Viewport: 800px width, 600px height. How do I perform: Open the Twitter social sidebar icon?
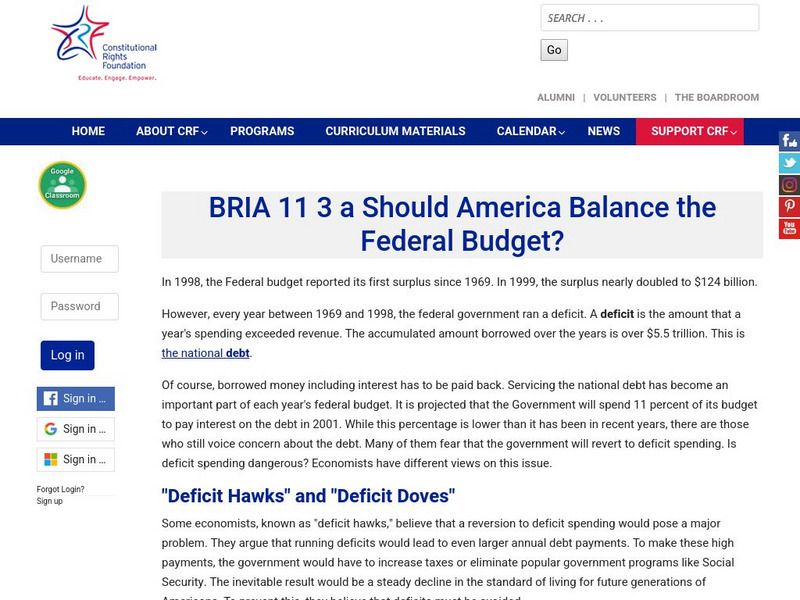pos(789,163)
